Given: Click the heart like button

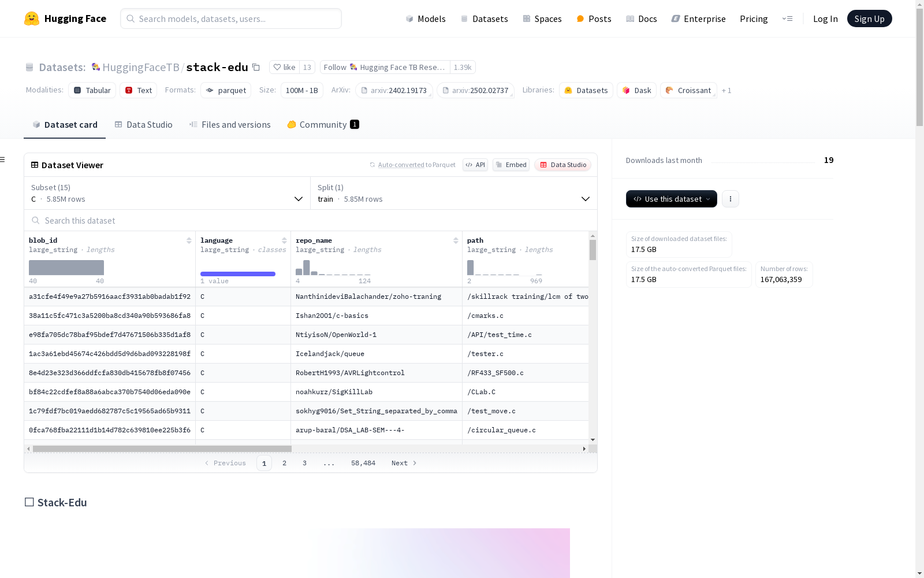Looking at the screenshot, I should coord(284,67).
